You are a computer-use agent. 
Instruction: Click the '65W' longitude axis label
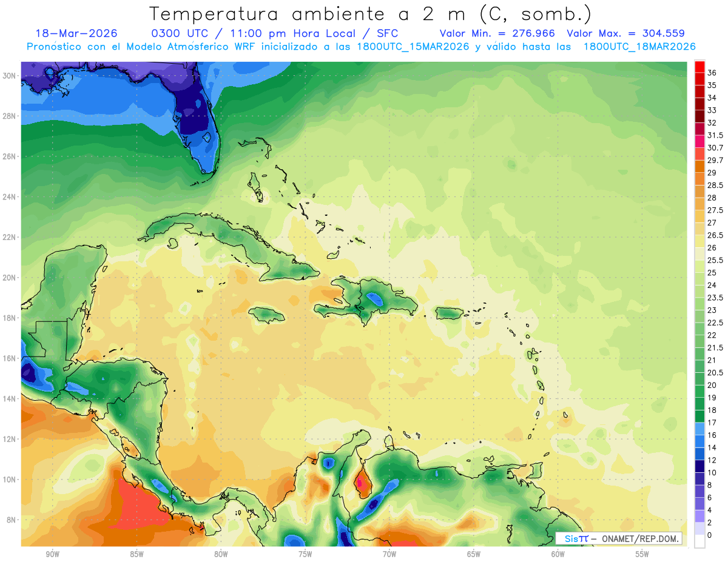[474, 554]
